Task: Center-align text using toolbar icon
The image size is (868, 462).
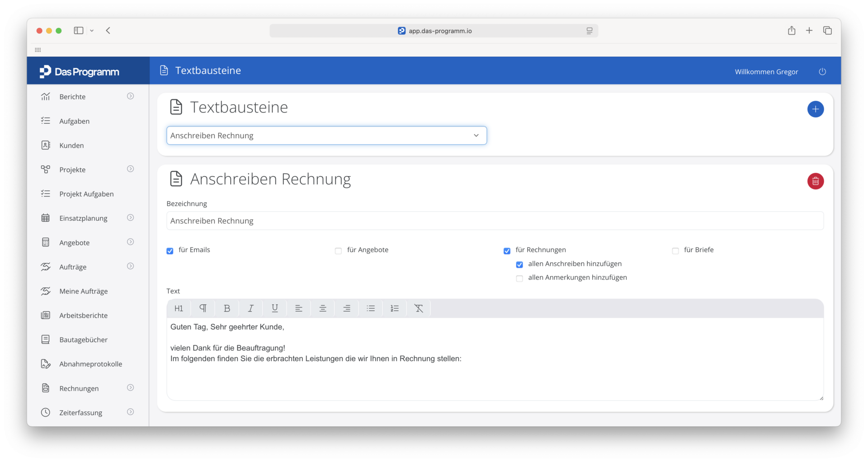Action: click(x=323, y=308)
